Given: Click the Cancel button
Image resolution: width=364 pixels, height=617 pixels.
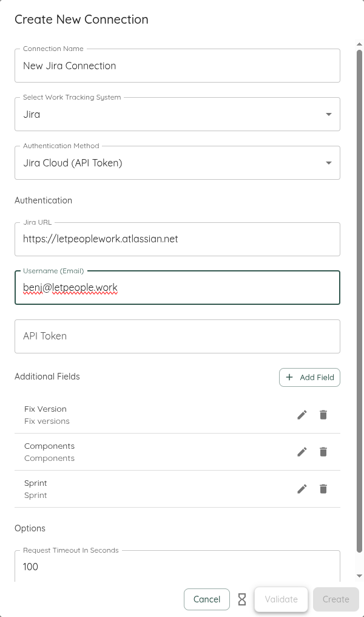Looking at the screenshot, I should click(207, 599).
